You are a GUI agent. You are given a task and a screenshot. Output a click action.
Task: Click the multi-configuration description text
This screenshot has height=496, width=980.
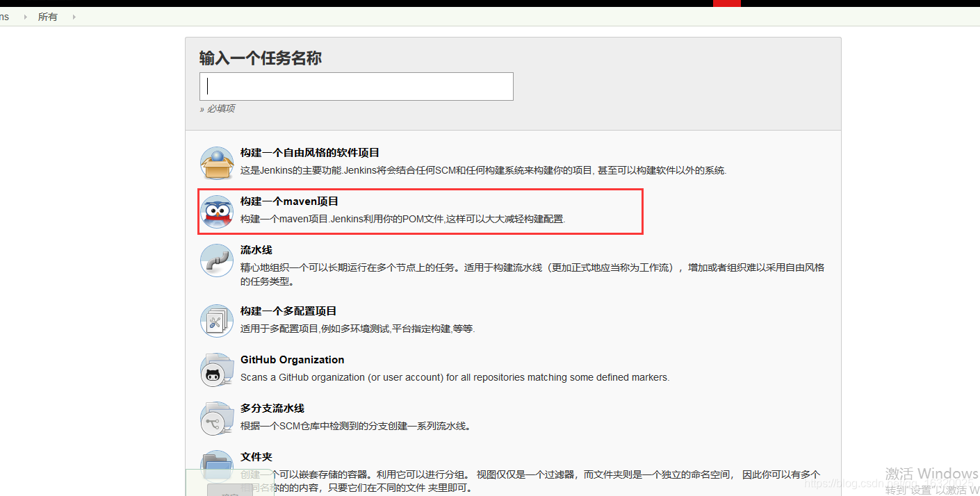358,329
